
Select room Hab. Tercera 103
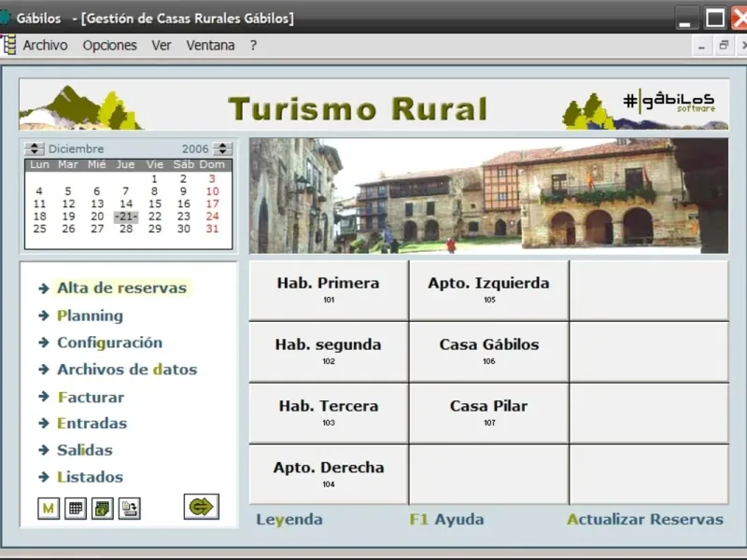click(x=329, y=413)
